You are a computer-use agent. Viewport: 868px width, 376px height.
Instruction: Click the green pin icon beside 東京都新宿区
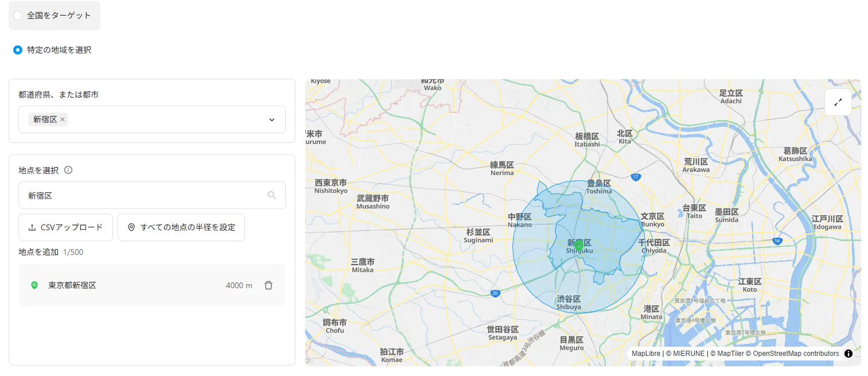pos(34,285)
